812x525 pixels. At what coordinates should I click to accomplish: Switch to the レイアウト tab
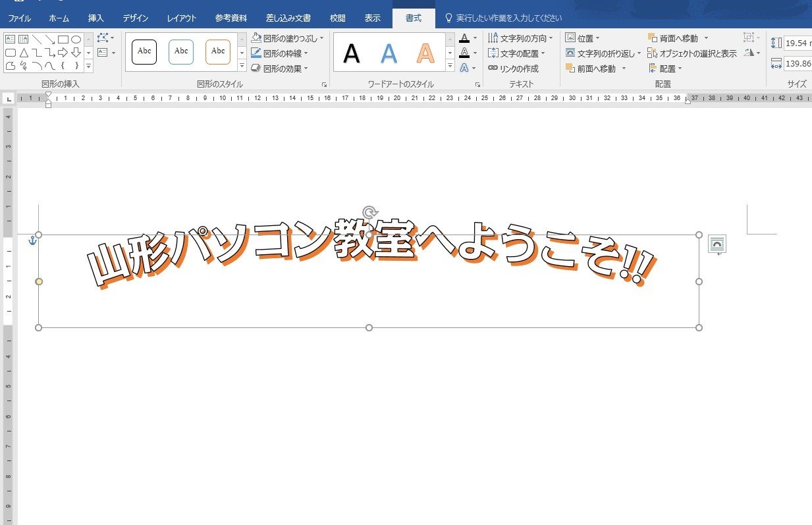click(182, 18)
